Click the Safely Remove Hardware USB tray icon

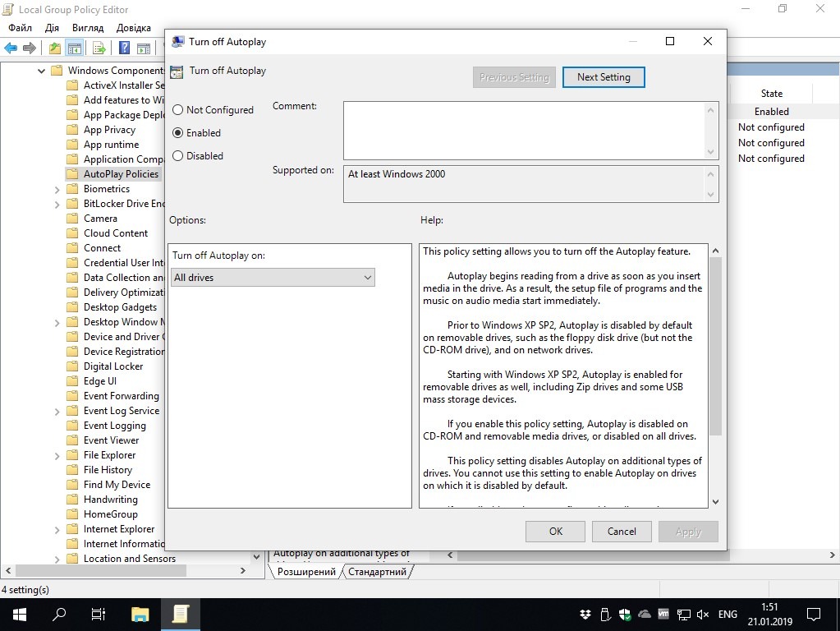tap(605, 615)
